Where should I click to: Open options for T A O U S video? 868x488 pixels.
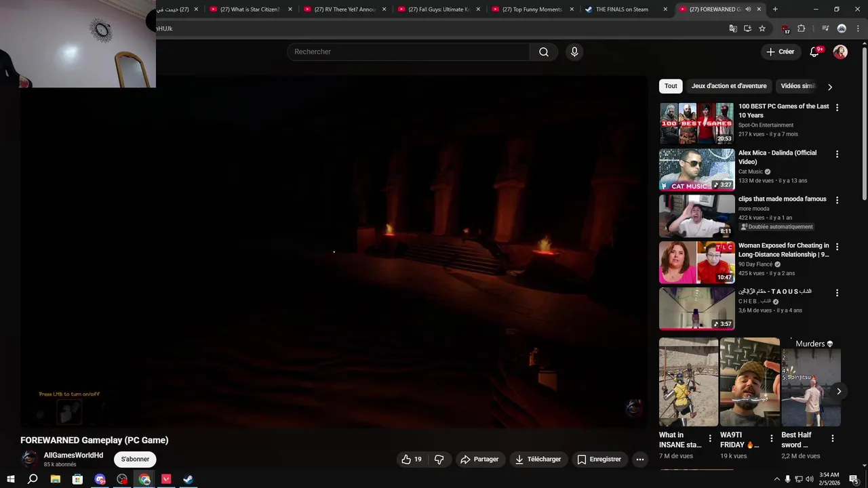837,293
